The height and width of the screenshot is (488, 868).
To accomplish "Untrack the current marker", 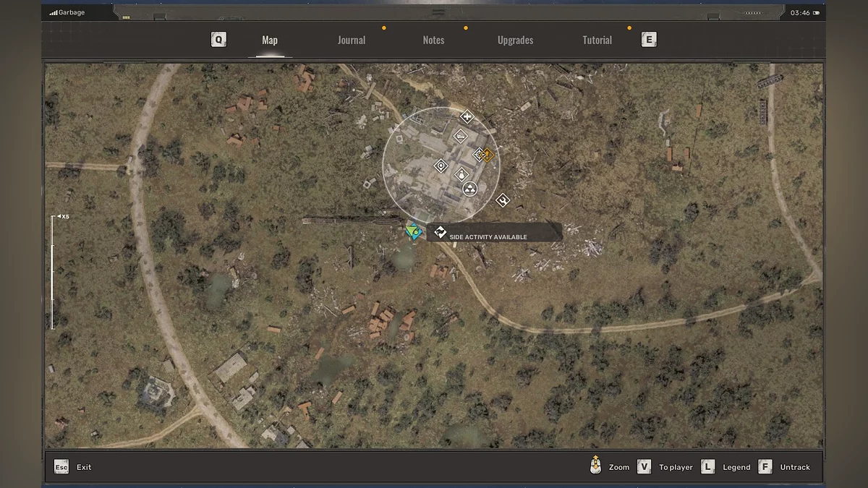I will click(795, 467).
